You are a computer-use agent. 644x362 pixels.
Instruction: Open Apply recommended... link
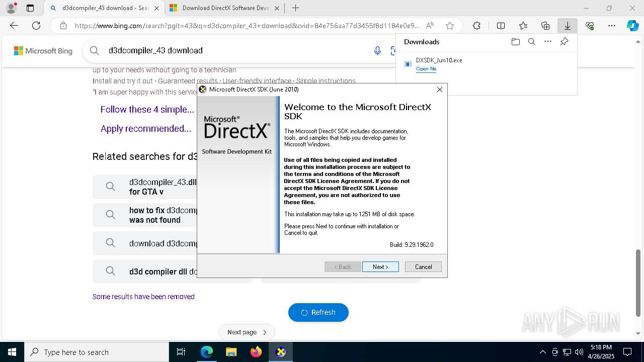[146, 129]
